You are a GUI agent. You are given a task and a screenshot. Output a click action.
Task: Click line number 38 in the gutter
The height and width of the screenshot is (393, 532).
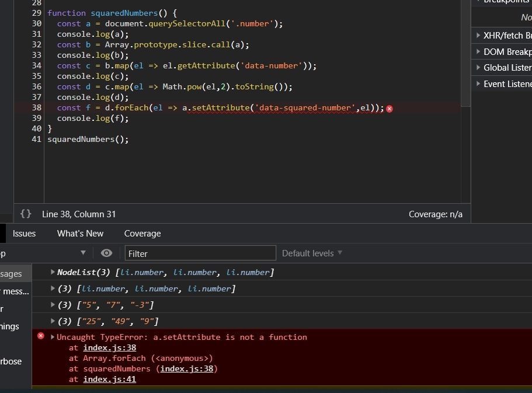pos(37,107)
